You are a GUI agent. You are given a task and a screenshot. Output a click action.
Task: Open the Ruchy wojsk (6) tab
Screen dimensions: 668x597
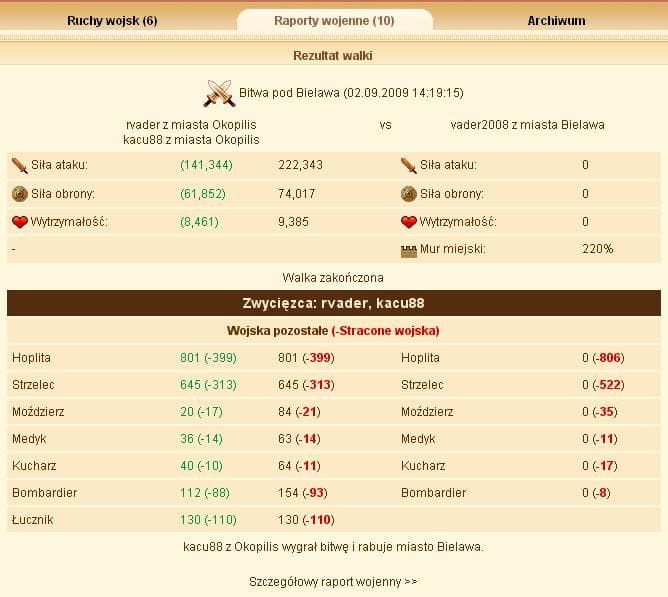pyautogui.click(x=112, y=20)
